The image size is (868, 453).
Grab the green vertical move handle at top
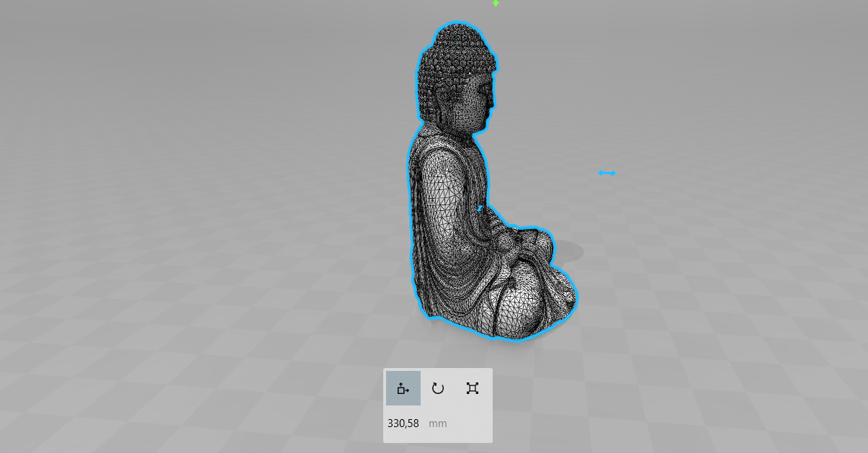pos(496,4)
